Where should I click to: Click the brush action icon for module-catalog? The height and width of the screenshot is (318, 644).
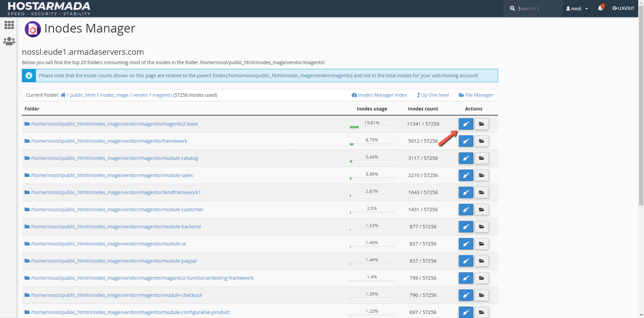point(466,158)
